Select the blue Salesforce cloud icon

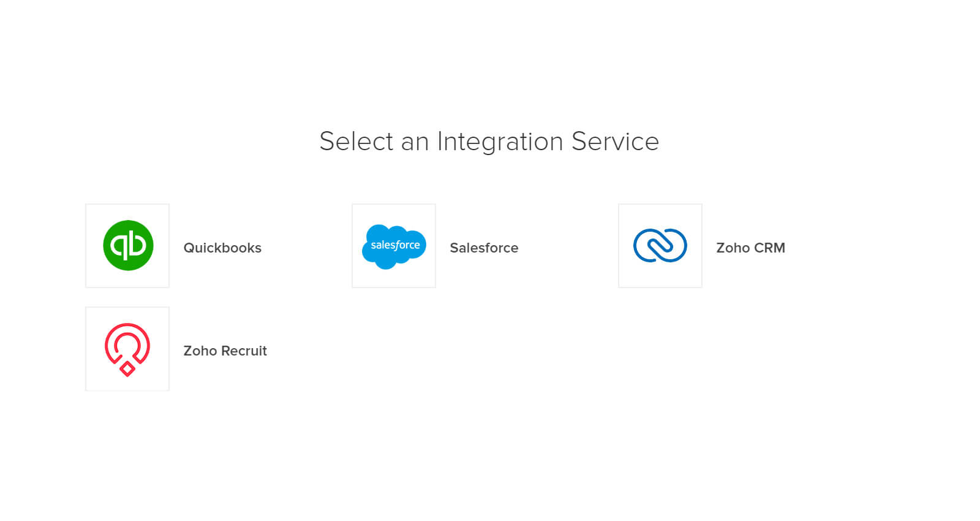coord(394,246)
